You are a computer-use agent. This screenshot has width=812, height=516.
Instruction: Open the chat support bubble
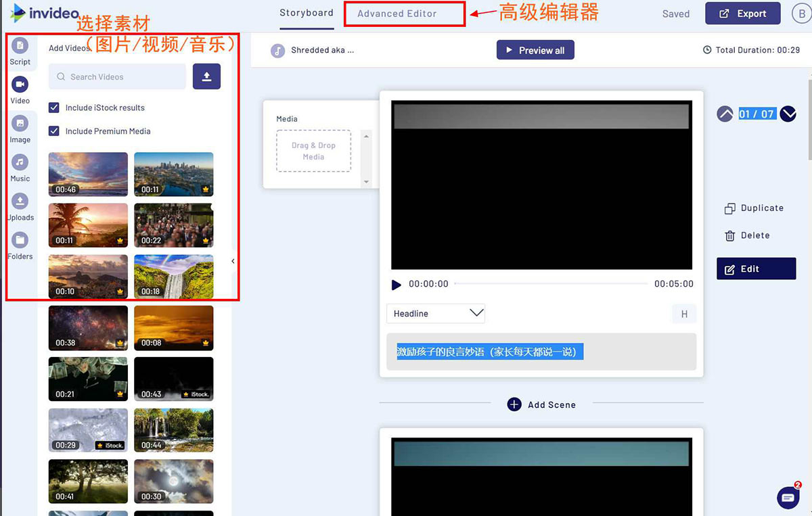pyautogui.click(x=788, y=498)
